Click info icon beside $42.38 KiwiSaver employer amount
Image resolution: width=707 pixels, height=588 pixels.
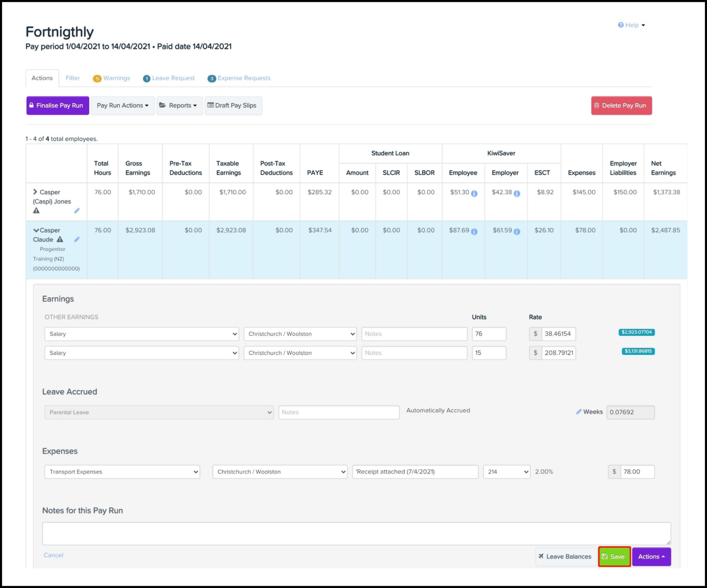[517, 193]
